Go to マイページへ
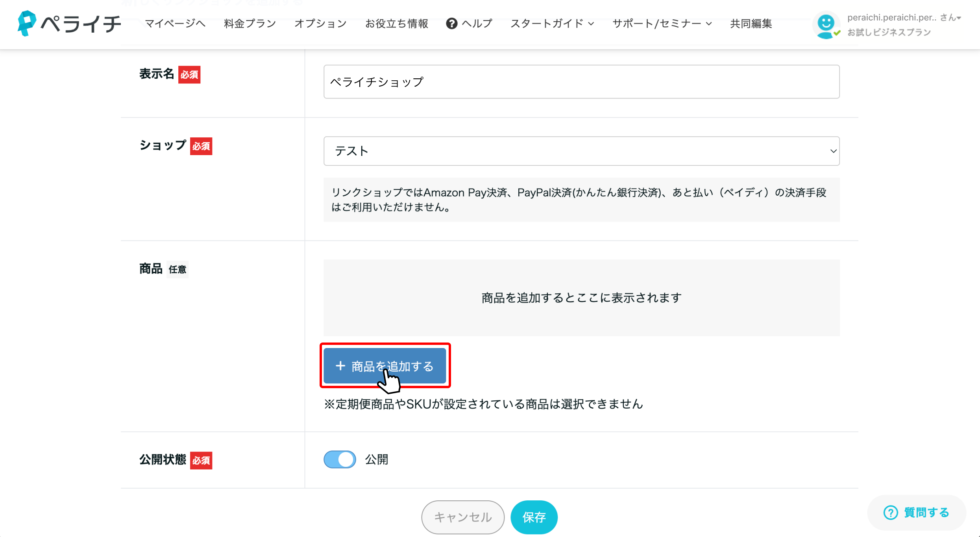Viewport: 980px width, 537px height. coord(175,24)
